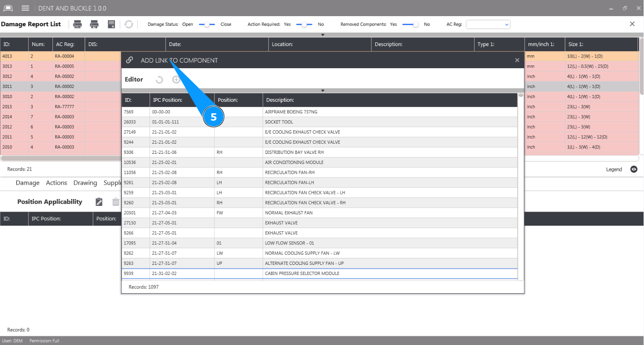644x345 pixels.
Task: Sort the component dialog by its IPC Position header
Action: pos(182,100)
